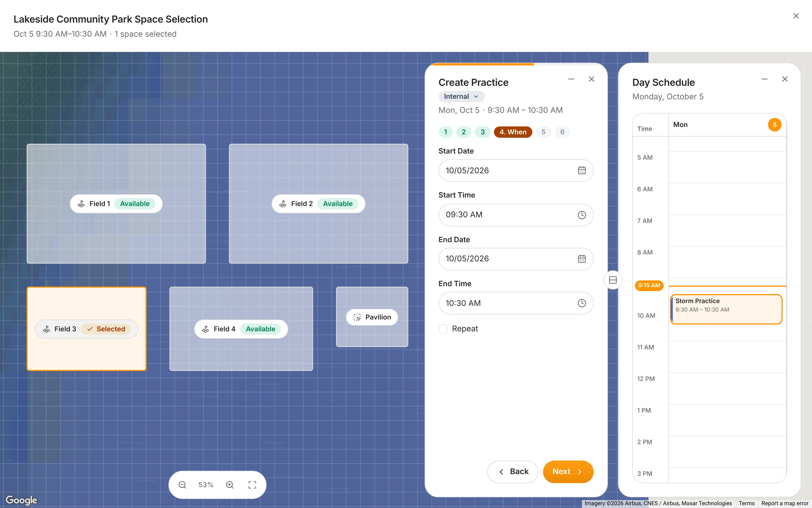Image resolution: width=812 pixels, height=508 pixels.
Task: Open the Storm Practice event
Action: (726, 309)
